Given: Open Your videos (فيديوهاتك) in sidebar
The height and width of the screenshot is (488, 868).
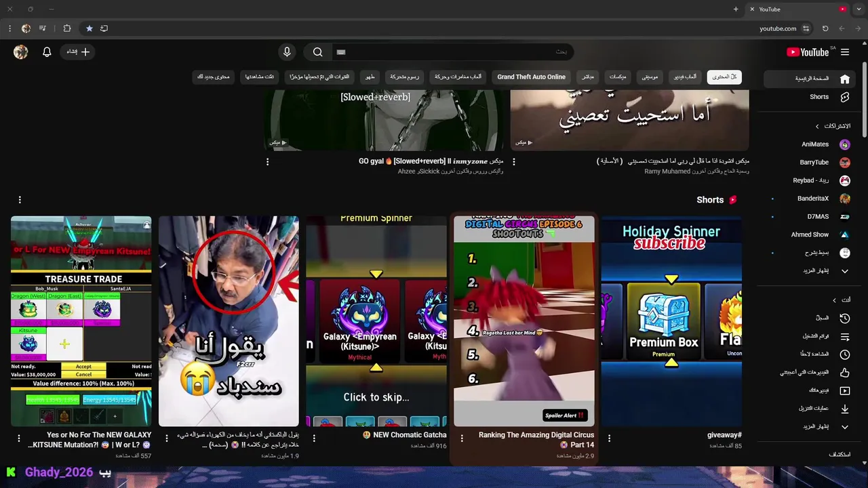Looking at the screenshot, I should (810, 390).
